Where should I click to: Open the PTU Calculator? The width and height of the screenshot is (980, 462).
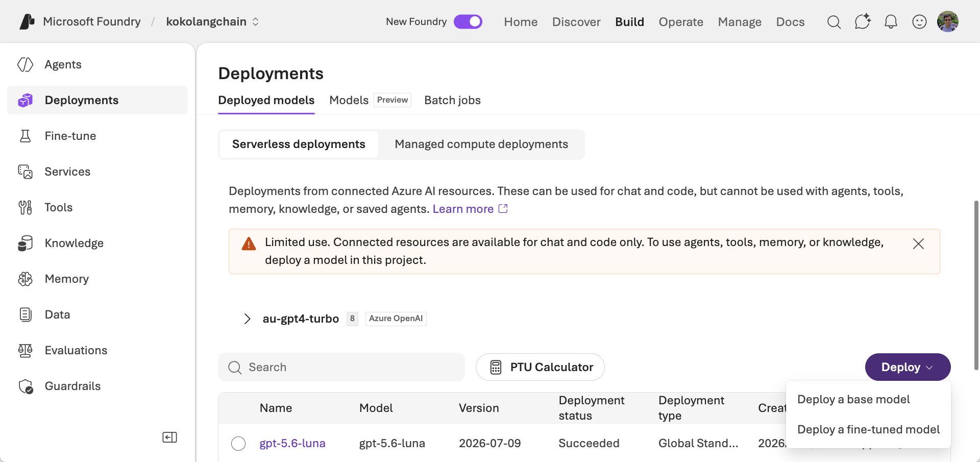[x=540, y=367]
